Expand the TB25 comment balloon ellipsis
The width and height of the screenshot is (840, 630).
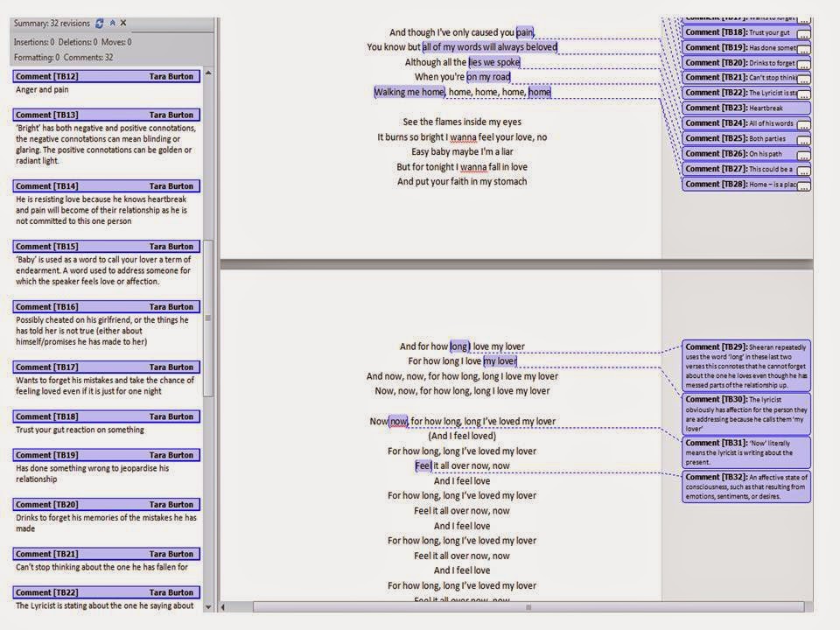point(803,140)
